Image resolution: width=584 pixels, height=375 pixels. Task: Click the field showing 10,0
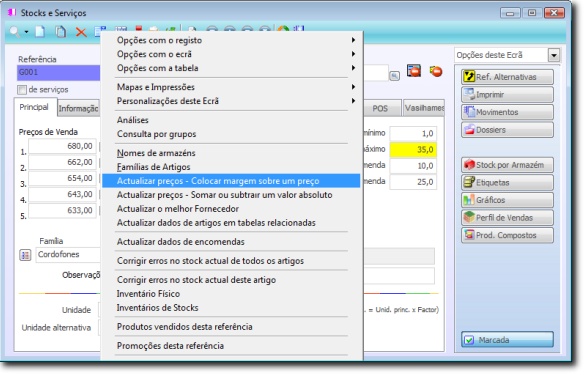click(x=413, y=166)
